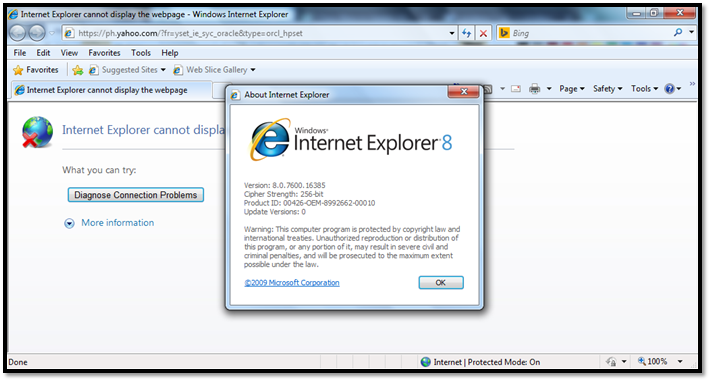Click the RSS feeds icon
Viewport: 711px width, 382px height.
click(x=488, y=89)
